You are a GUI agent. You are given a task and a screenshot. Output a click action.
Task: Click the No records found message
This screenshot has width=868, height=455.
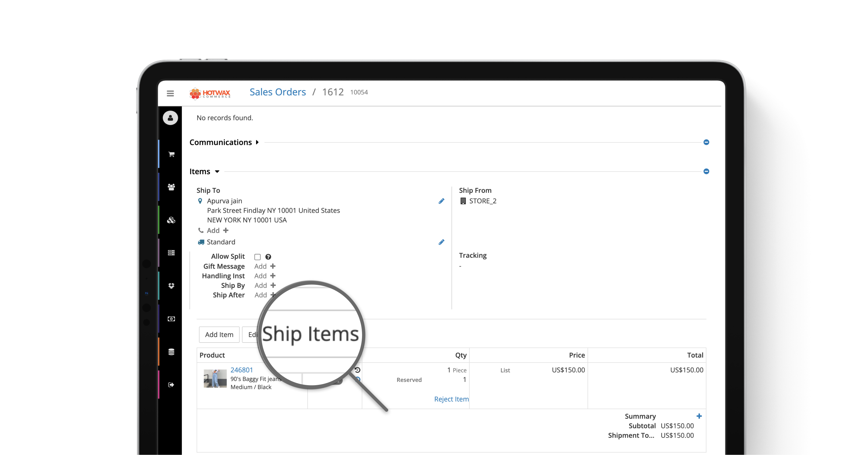click(225, 118)
